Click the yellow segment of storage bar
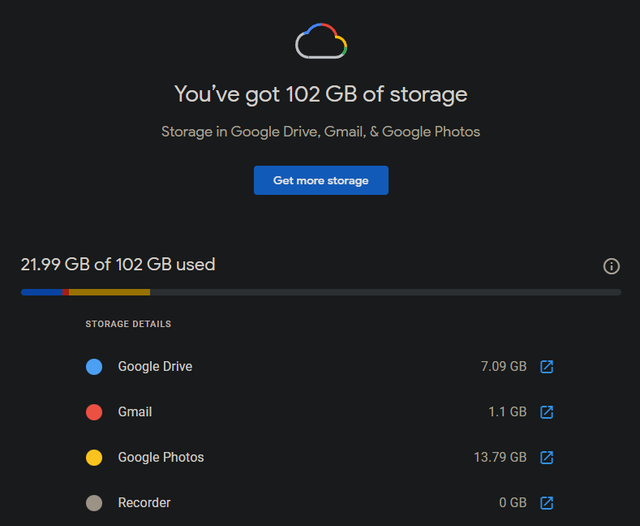The width and height of the screenshot is (640, 526). click(x=109, y=292)
